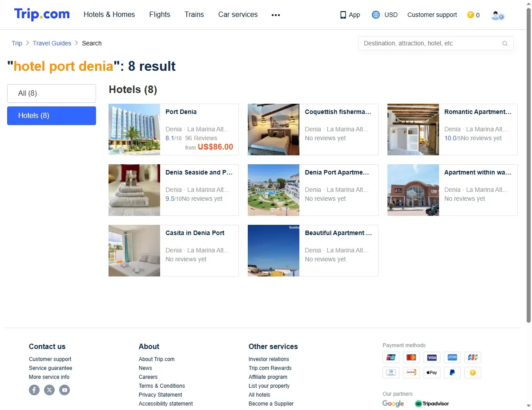Open About Trip.com footer link

click(157, 359)
